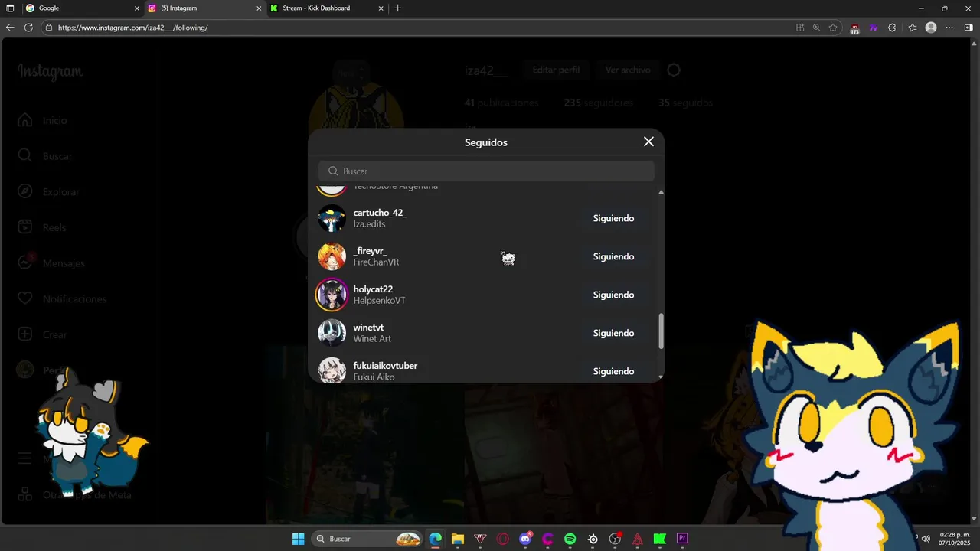Open fukuiaikovtuber profile avatar
This screenshot has height=551, width=980.
332,370
